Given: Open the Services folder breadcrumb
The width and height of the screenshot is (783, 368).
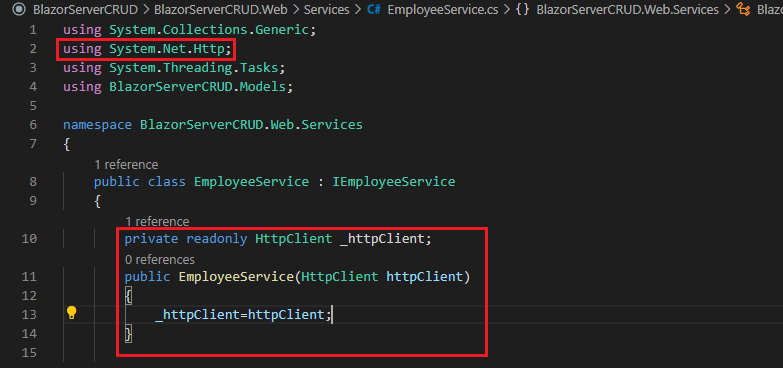Looking at the screenshot, I should point(327,9).
